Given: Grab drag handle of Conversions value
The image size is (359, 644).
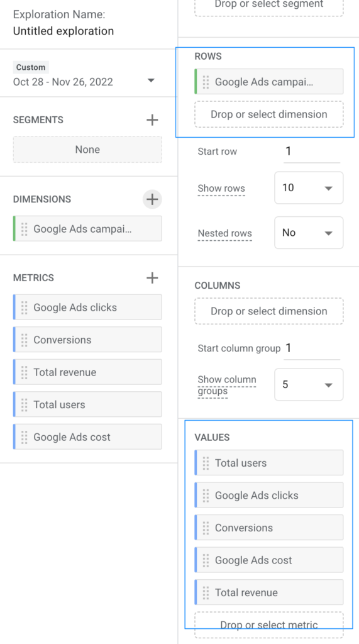Looking at the screenshot, I should [206, 528].
